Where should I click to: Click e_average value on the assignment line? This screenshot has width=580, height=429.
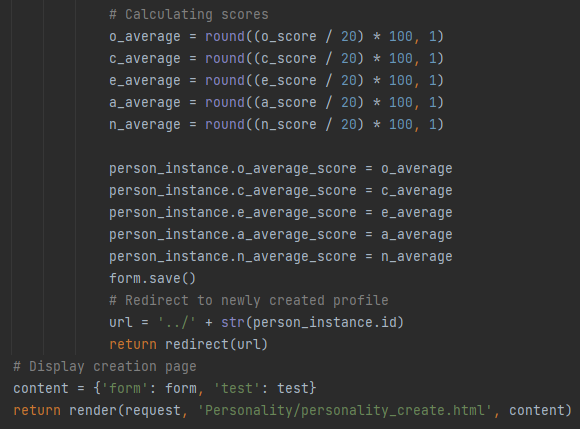click(417, 213)
